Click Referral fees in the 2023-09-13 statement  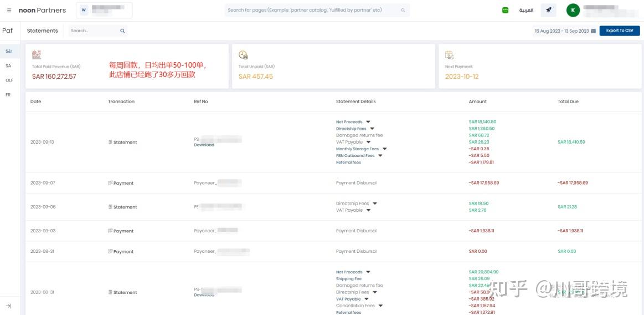(x=348, y=162)
